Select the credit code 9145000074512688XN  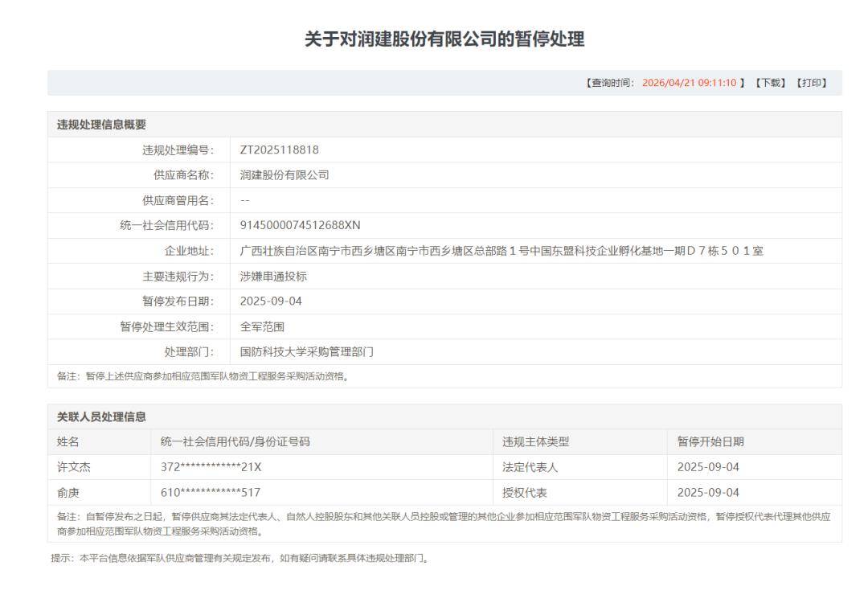300,225
